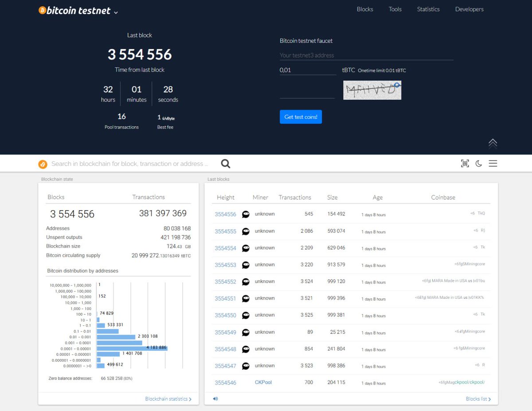Open the network selector chevron beside bitcoin testnet
The height and width of the screenshot is (411, 532).
coord(116,12)
